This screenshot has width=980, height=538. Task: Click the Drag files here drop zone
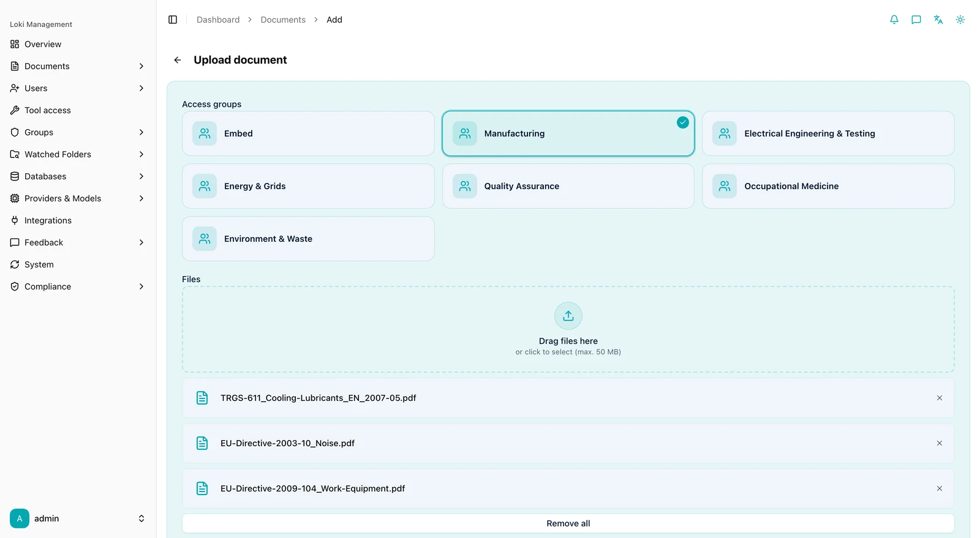tap(568, 329)
